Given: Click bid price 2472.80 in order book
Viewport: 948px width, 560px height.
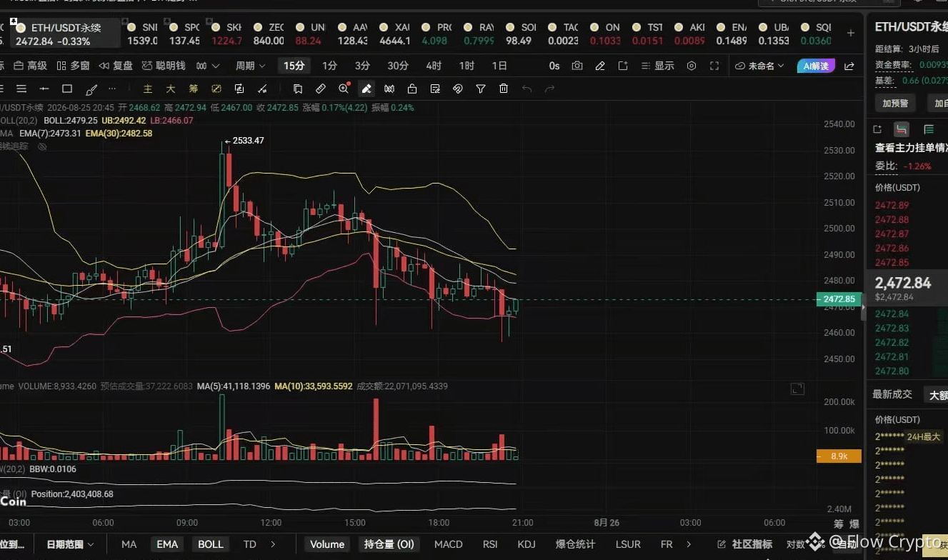Looking at the screenshot, I should [x=892, y=371].
